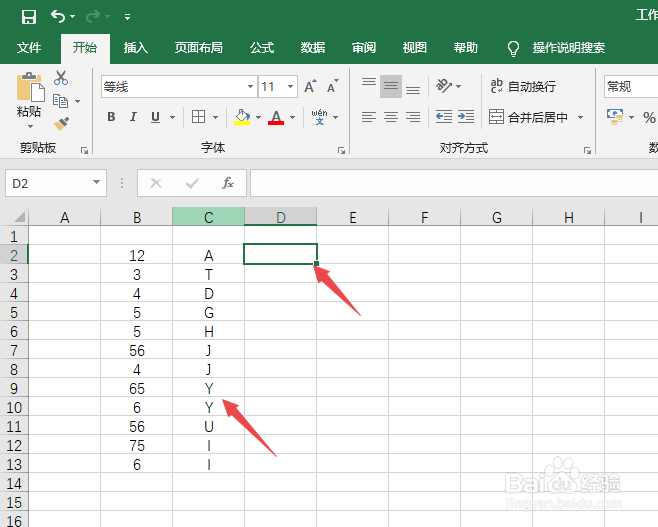Click the accounting number format icon
658x527 pixels.
click(x=615, y=117)
